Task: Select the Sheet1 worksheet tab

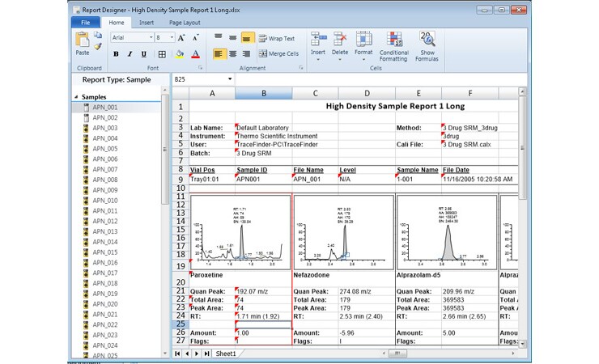Action: (x=226, y=353)
